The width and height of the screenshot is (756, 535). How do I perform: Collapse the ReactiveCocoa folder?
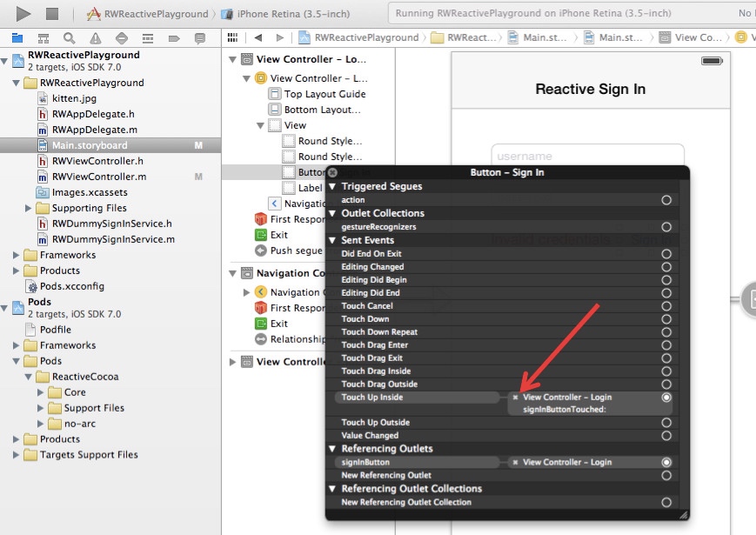(x=28, y=377)
